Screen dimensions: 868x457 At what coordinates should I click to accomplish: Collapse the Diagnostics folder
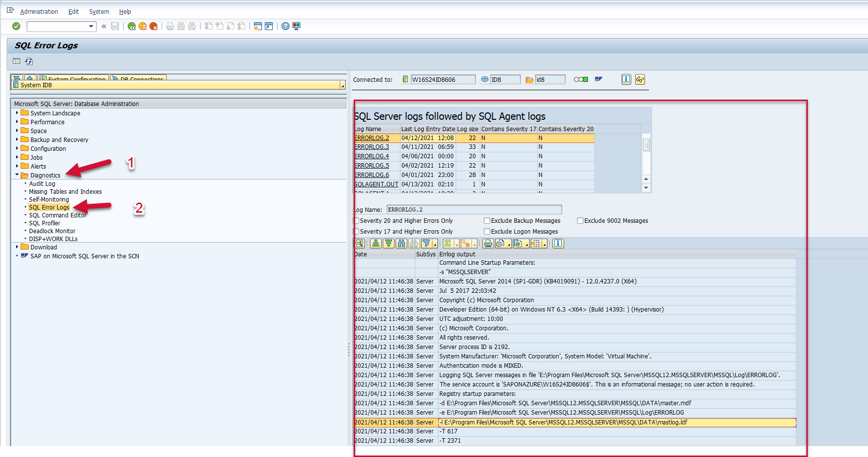pos(17,175)
